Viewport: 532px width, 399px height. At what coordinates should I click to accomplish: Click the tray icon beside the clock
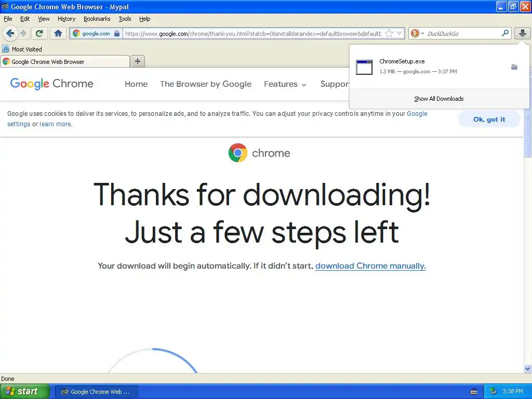pos(494,392)
